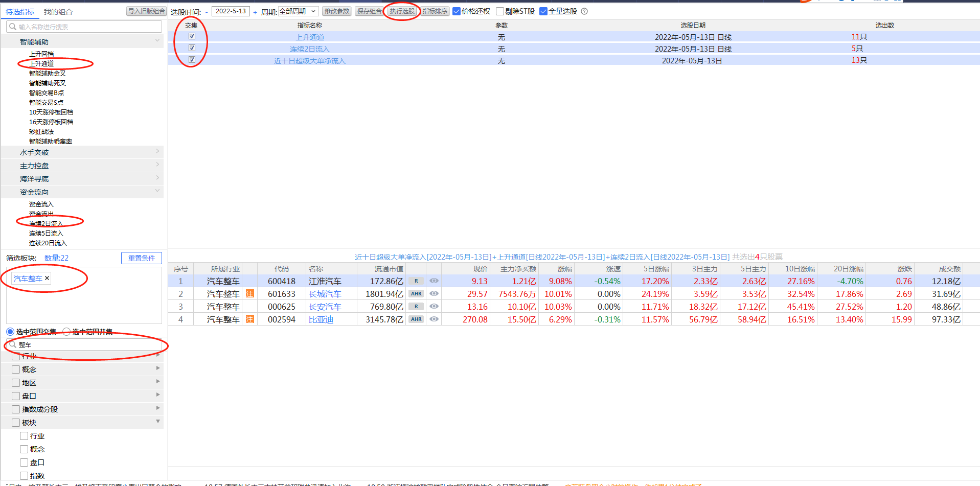Viewport: 980px width, 486px height.
Task: Select stock code 600418 cell
Action: (282, 281)
